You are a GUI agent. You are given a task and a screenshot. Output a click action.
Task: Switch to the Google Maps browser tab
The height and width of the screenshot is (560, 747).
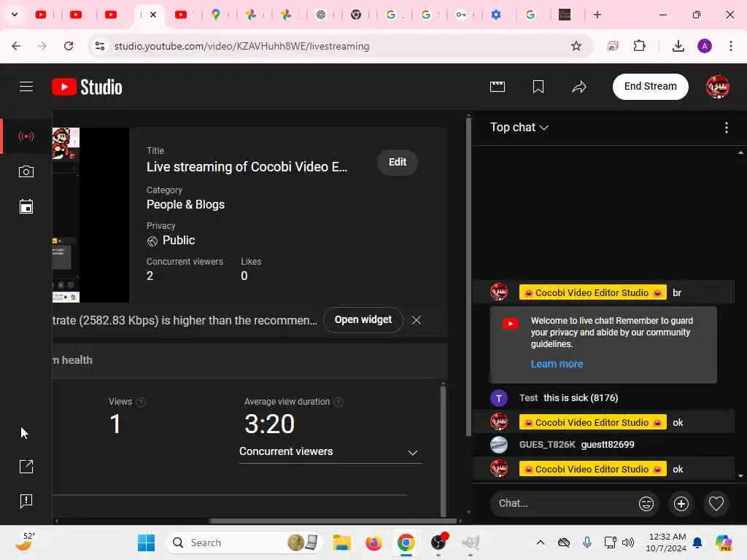[216, 15]
